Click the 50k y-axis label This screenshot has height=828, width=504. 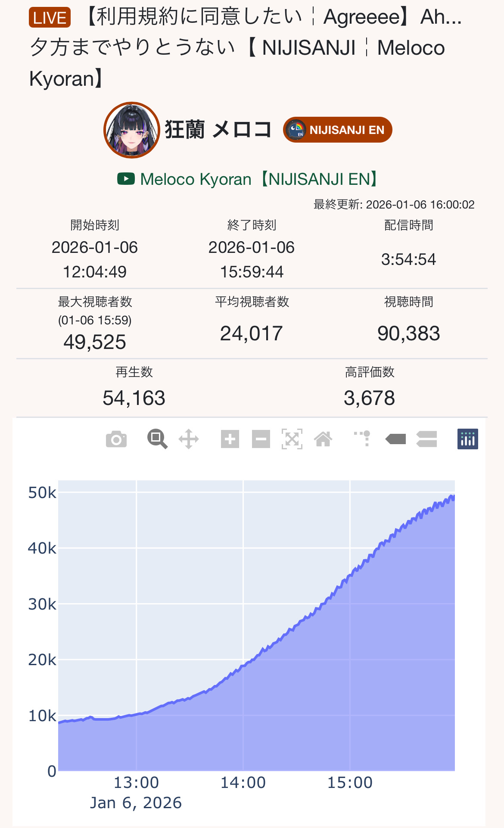(42, 492)
